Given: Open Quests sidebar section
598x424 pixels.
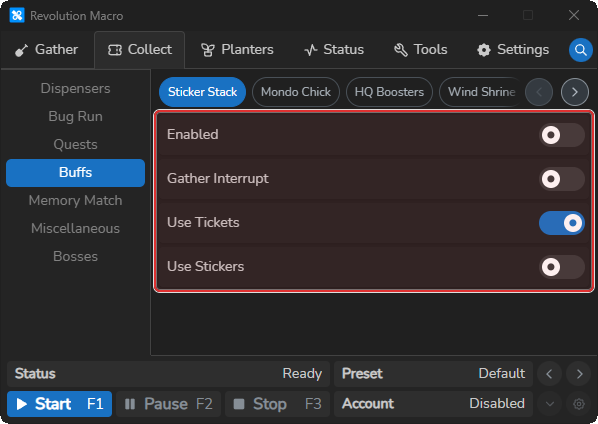Looking at the screenshot, I should [x=76, y=145].
